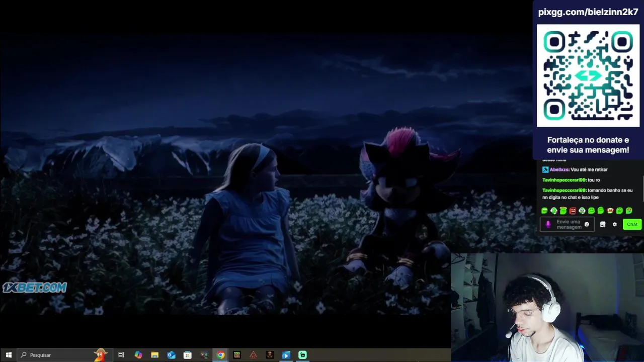This screenshot has width=644, height=362.
Task: Open the green Kick app taskbar icon
Action: (x=302, y=355)
